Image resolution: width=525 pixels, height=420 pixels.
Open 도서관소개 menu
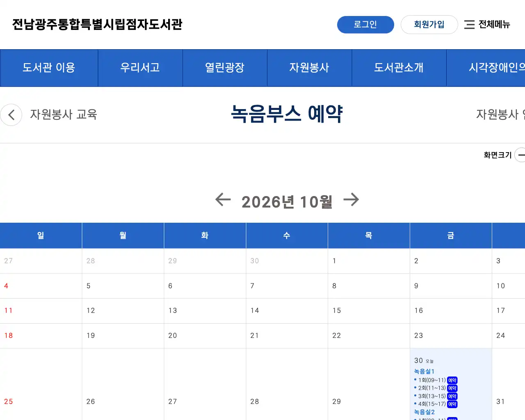pos(399,68)
